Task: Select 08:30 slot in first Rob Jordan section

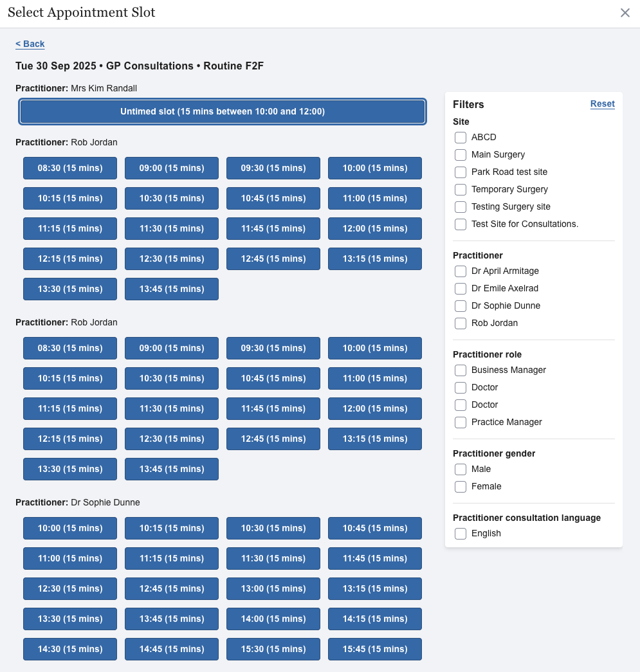Action: click(70, 168)
